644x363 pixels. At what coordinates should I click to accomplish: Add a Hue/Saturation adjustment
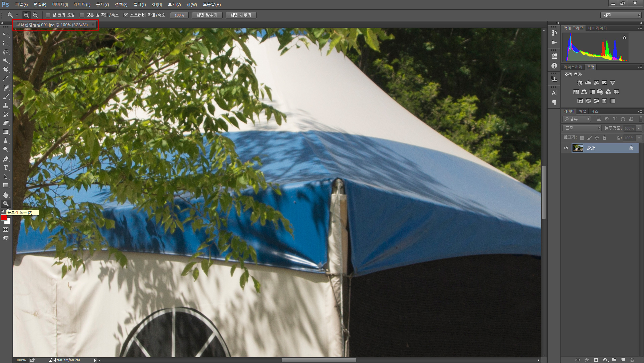(x=576, y=92)
